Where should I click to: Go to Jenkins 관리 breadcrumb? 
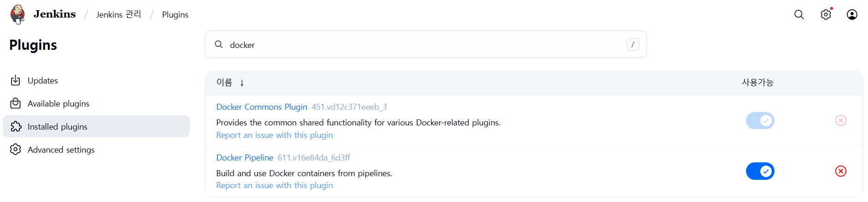pyautogui.click(x=118, y=14)
